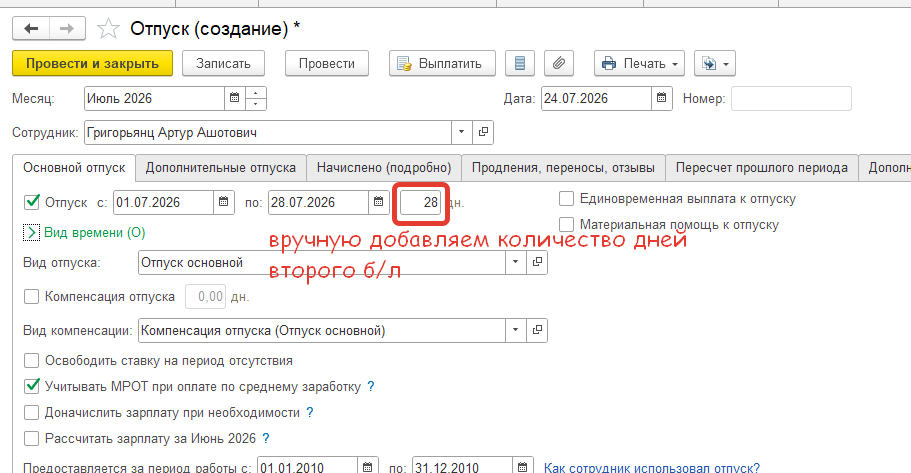Image resolution: width=911 pixels, height=473 pixels.
Task: Show help for Учитывать МРОТ option
Action: click(371, 386)
